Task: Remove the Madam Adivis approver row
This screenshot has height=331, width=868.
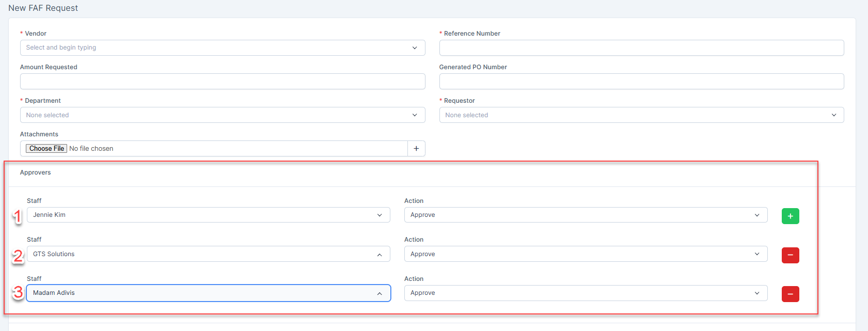Action: click(x=790, y=294)
